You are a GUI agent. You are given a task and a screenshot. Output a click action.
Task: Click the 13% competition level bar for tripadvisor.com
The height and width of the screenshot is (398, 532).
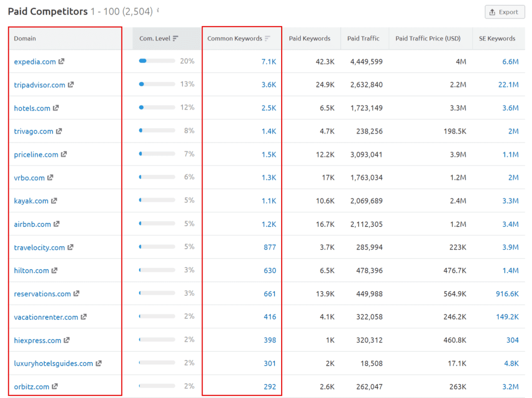click(157, 84)
